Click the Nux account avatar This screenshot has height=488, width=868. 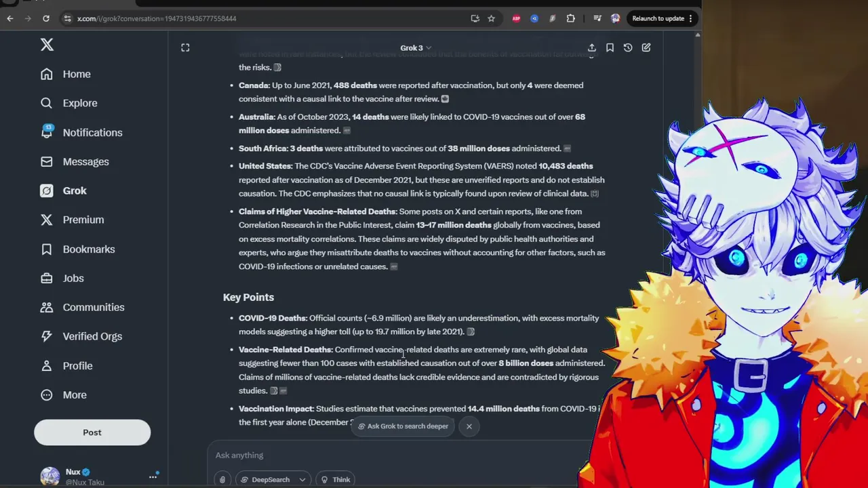(x=50, y=476)
